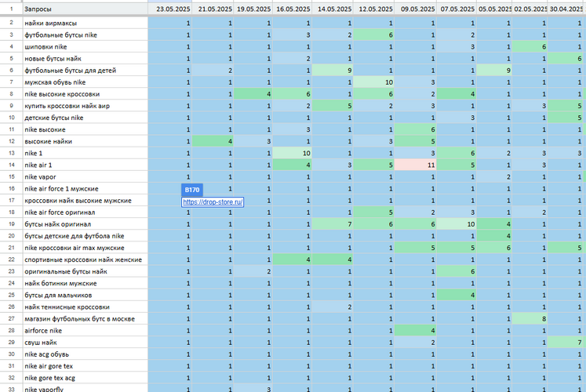Select the 23.05.2025 date header

pyautogui.click(x=173, y=9)
